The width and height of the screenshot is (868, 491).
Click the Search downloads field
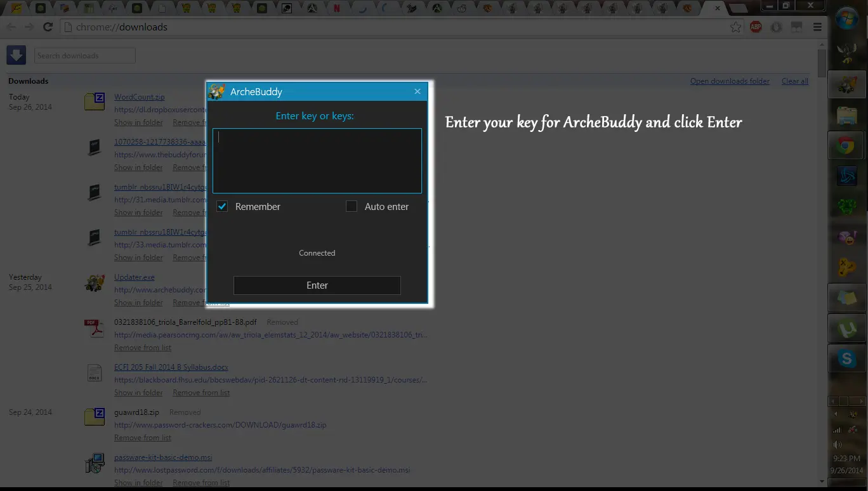84,56
